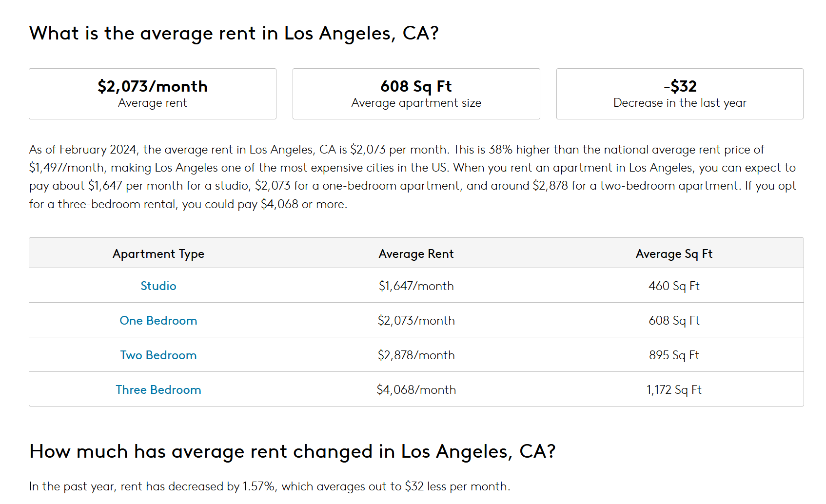Select the $4,068/month Three Bedroom rent cell
This screenshot has height=504, width=826.
tap(416, 390)
